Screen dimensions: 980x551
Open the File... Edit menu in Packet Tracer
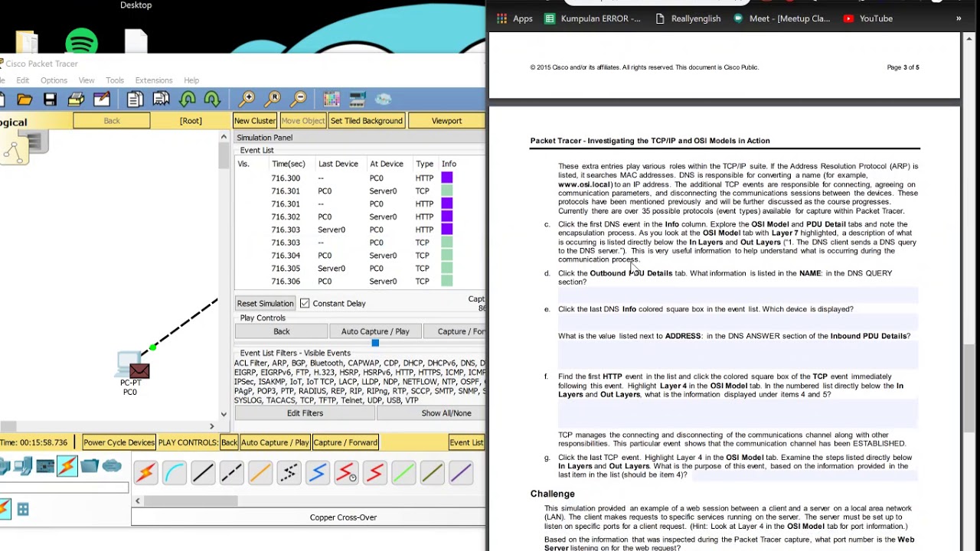23,80
